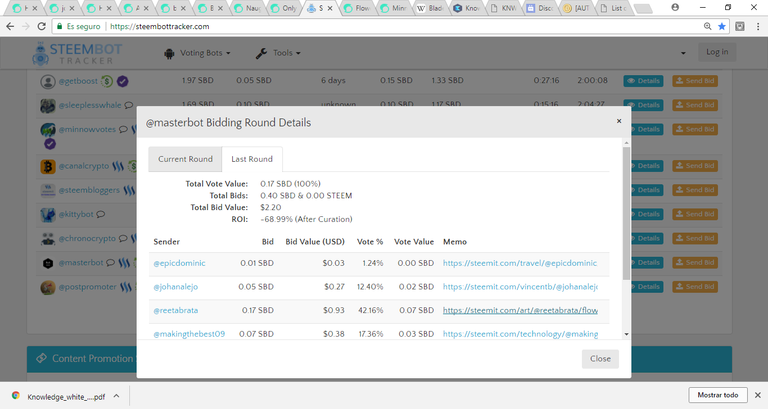Open @chronocrypto bot link
This screenshot has height=409, width=768.
tap(87, 239)
